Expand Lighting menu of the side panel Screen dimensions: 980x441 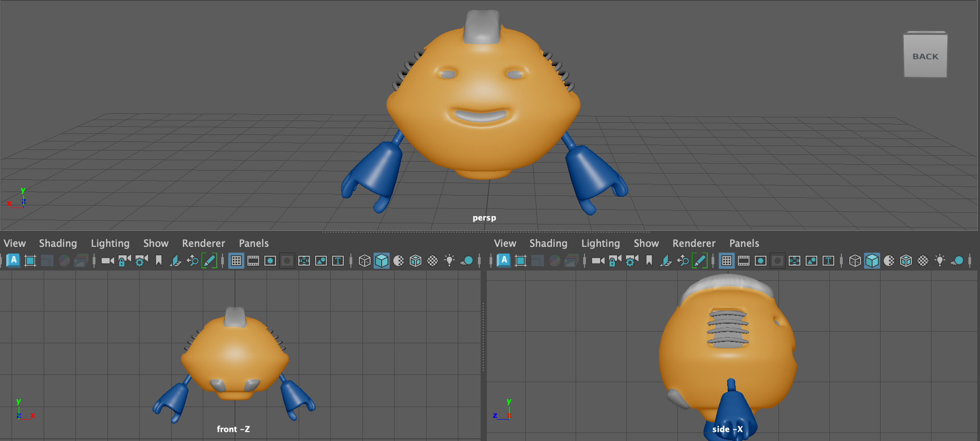[601, 243]
